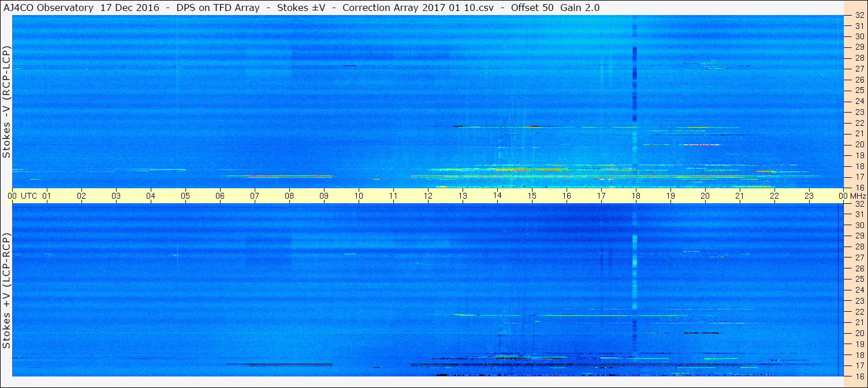The image size is (868, 388).
Task: Click the bright 17 MHz emission band near 15 UTC
Action: [x=532, y=170]
